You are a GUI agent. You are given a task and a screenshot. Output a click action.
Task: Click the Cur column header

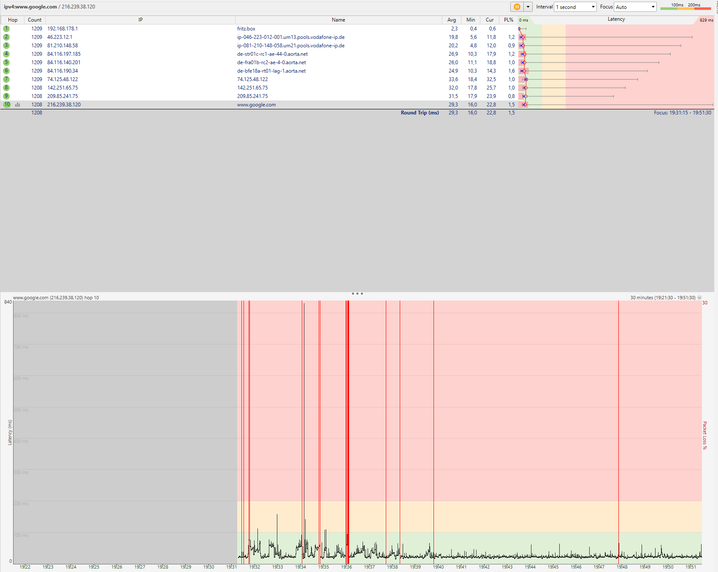click(490, 20)
